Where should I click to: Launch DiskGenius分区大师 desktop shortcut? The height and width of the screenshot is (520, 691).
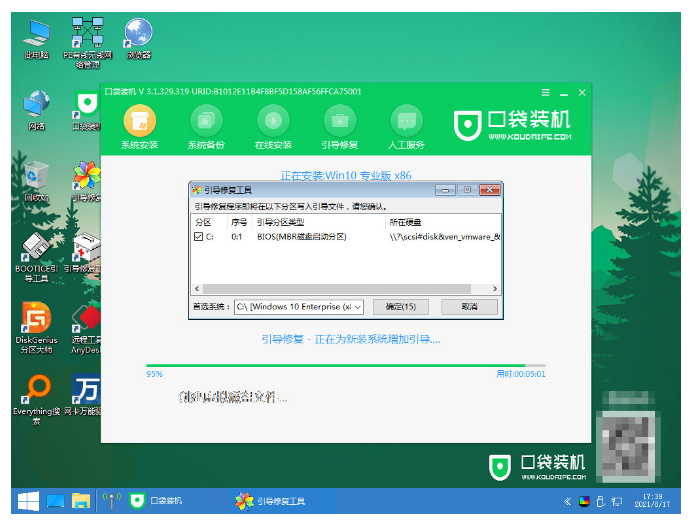pyautogui.click(x=37, y=328)
